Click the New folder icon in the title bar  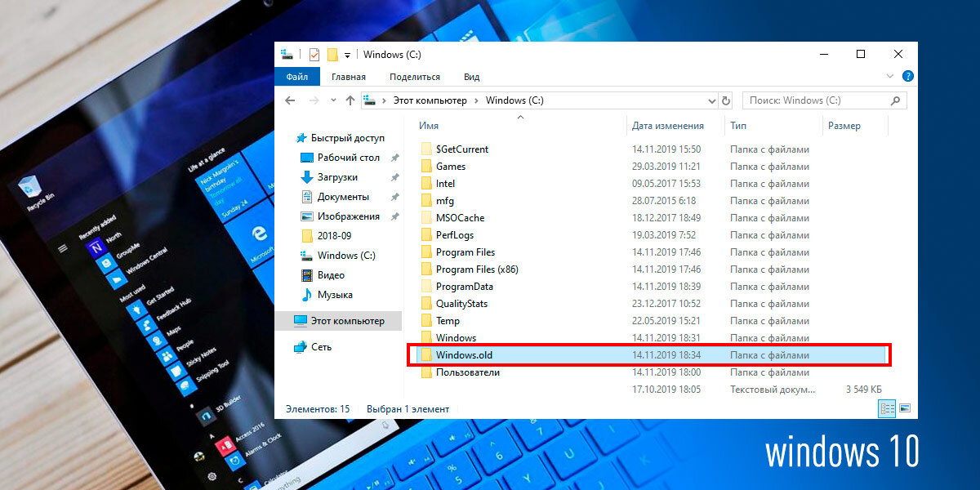tap(332, 55)
